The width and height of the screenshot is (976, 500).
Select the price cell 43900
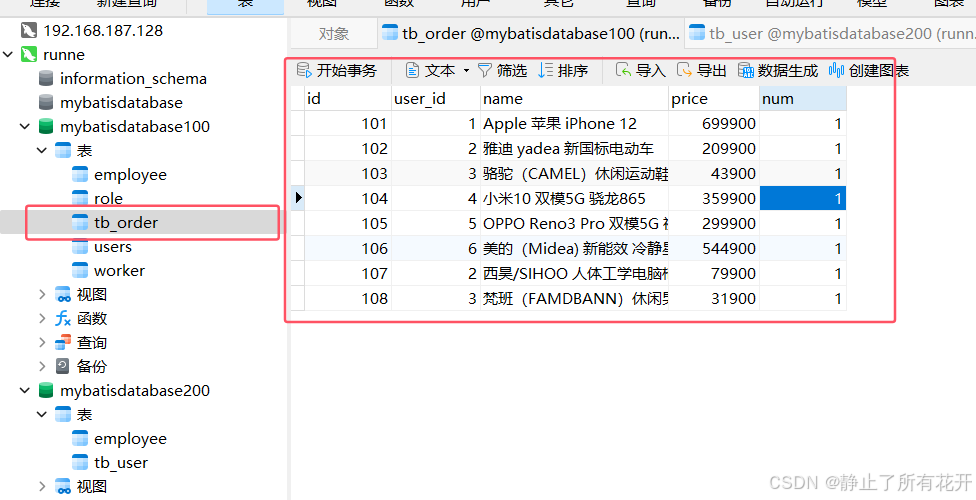coord(714,174)
